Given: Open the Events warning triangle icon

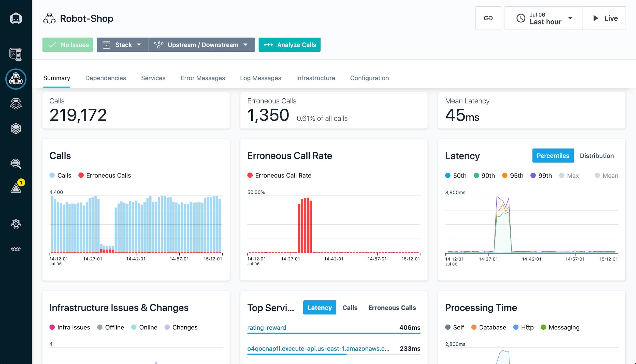Looking at the screenshot, I should click(x=16, y=188).
